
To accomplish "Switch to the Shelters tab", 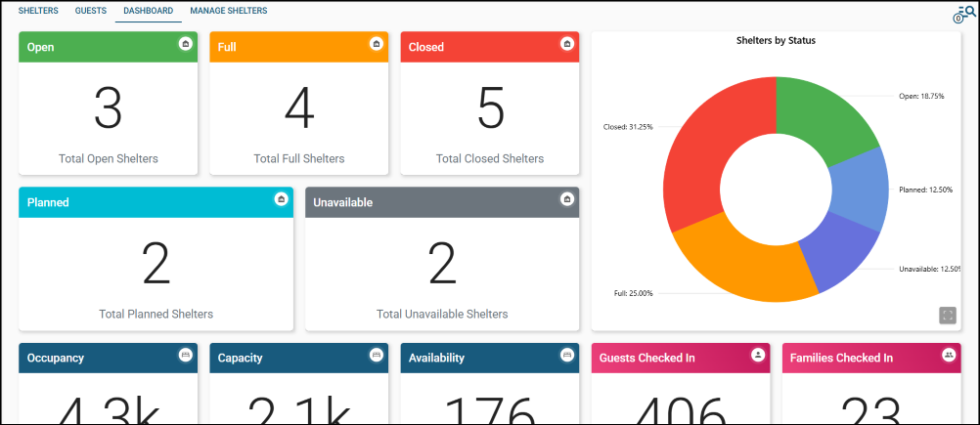I will coord(38,11).
